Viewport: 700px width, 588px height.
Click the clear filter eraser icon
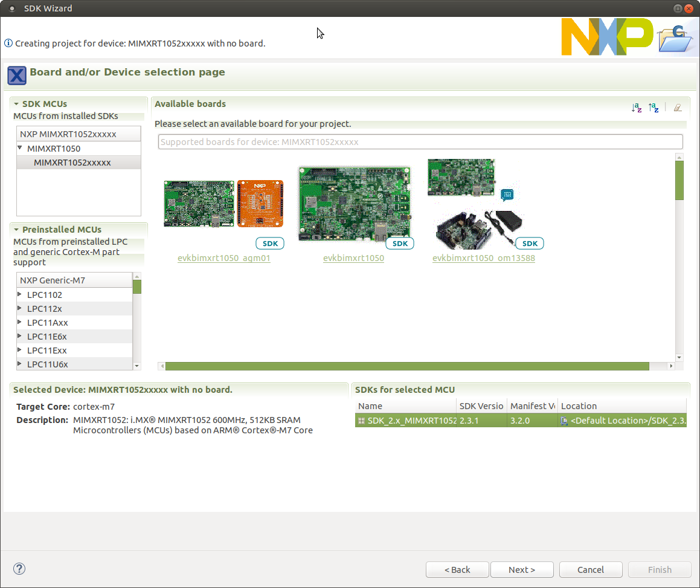click(x=678, y=108)
